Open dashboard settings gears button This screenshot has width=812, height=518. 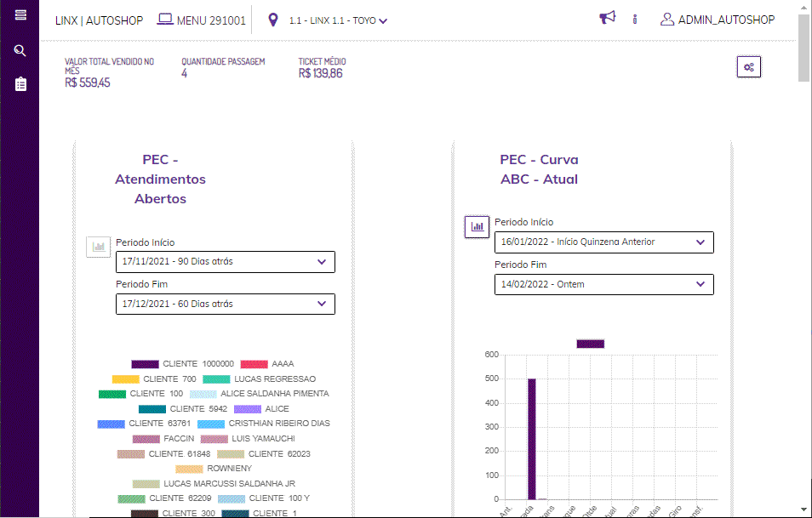(x=749, y=66)
